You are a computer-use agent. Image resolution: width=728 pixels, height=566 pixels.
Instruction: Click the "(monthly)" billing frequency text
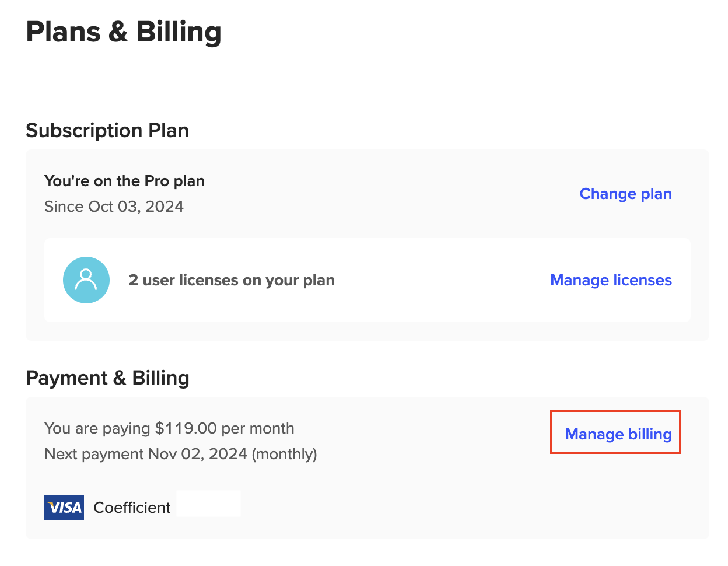point(284,454)
